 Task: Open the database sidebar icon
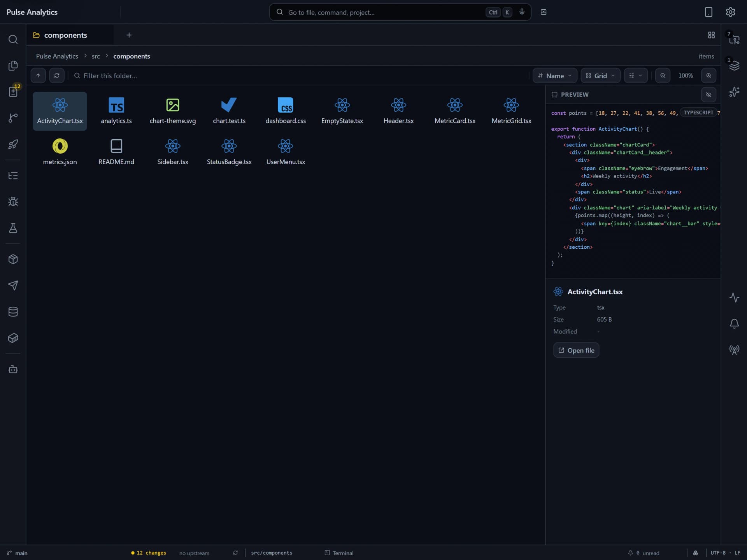coord(13,312)
